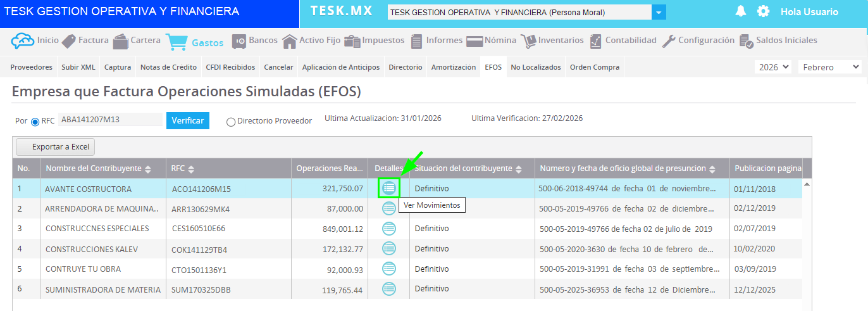Image resolution: width=868 pixels, height=311 pixels.
Task: Click the Verificar button
Action: point(188,120)
